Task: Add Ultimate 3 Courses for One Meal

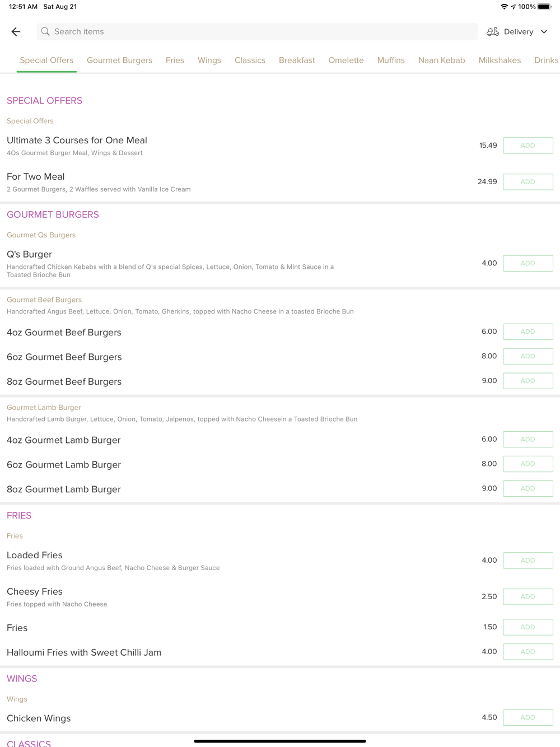Action: (528, 146)
